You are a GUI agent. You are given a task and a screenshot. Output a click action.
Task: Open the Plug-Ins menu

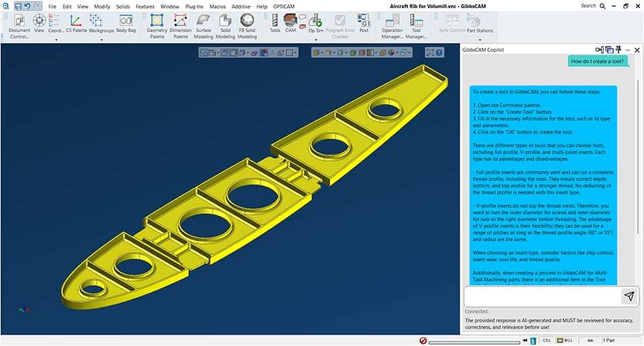point(195,6)
